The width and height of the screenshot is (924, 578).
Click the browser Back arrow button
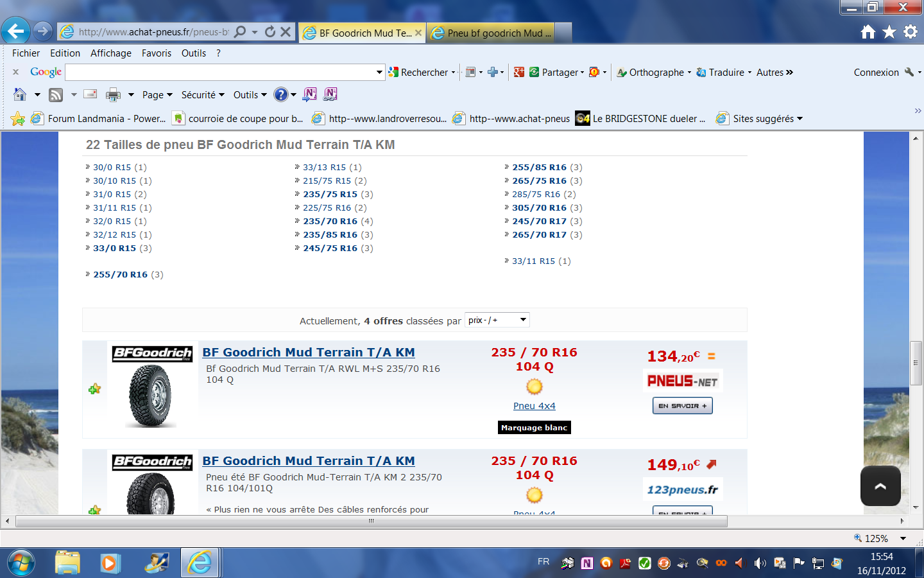tap(16, 31)
